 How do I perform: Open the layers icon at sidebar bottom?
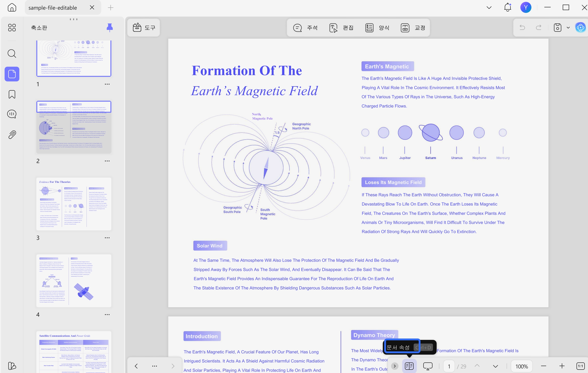tap(12, 365)
